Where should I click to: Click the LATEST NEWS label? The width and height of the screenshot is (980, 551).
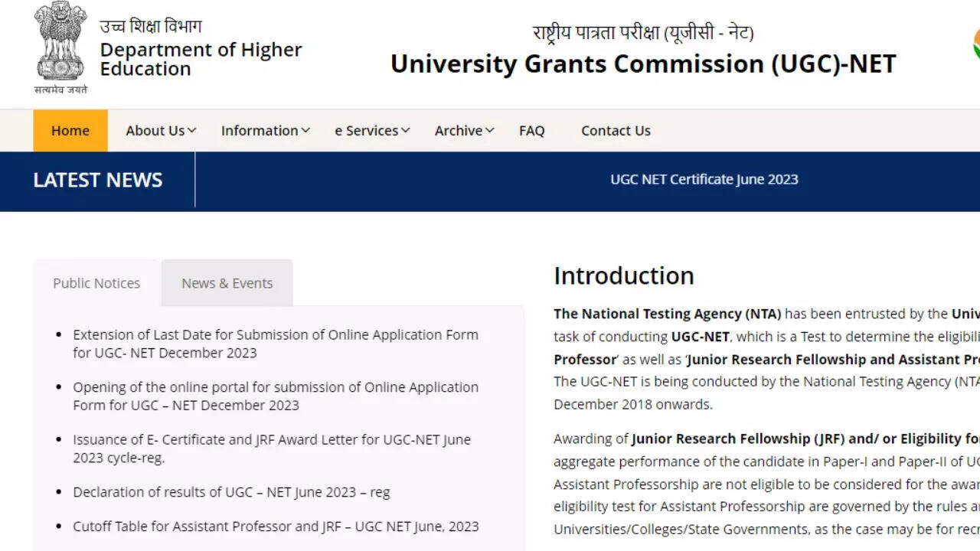pyautogui.click(x=98, y=180)
